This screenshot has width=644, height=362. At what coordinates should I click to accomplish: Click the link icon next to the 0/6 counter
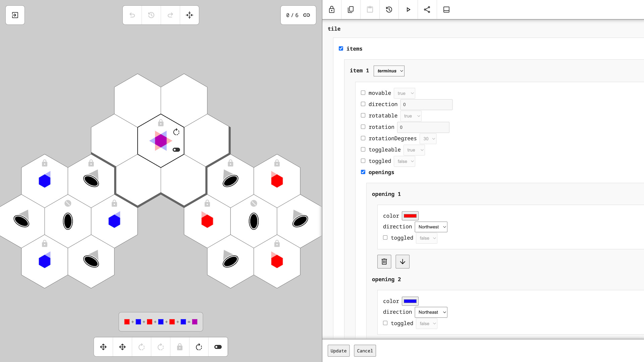306,15
